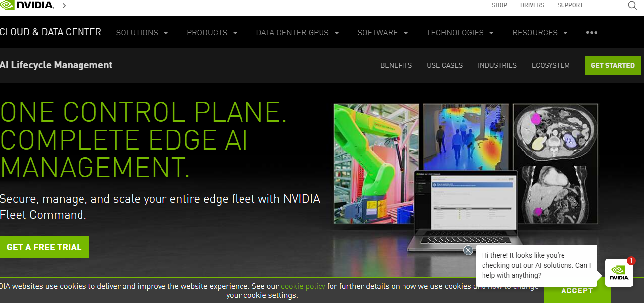Image resolution: width=644 pixels, height=303 pixels.
Task: Expand the Resources dropdown
Action: coord(540,32)
